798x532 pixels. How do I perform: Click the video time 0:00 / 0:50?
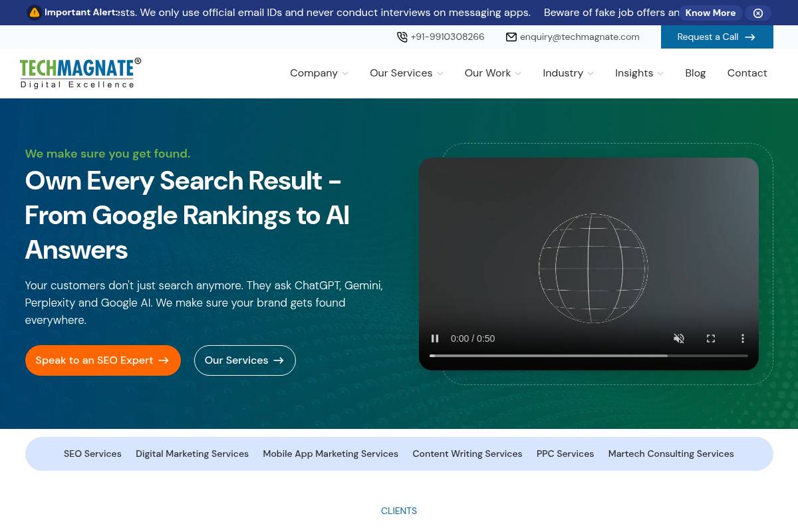pos(473,338)
